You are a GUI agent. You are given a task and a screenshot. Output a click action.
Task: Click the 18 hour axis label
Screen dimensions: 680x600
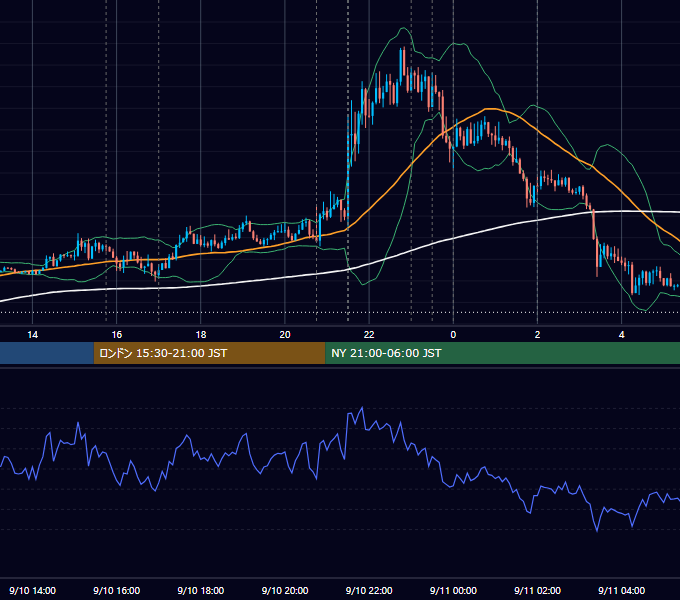pyautogui.click(x=201, y=335)
